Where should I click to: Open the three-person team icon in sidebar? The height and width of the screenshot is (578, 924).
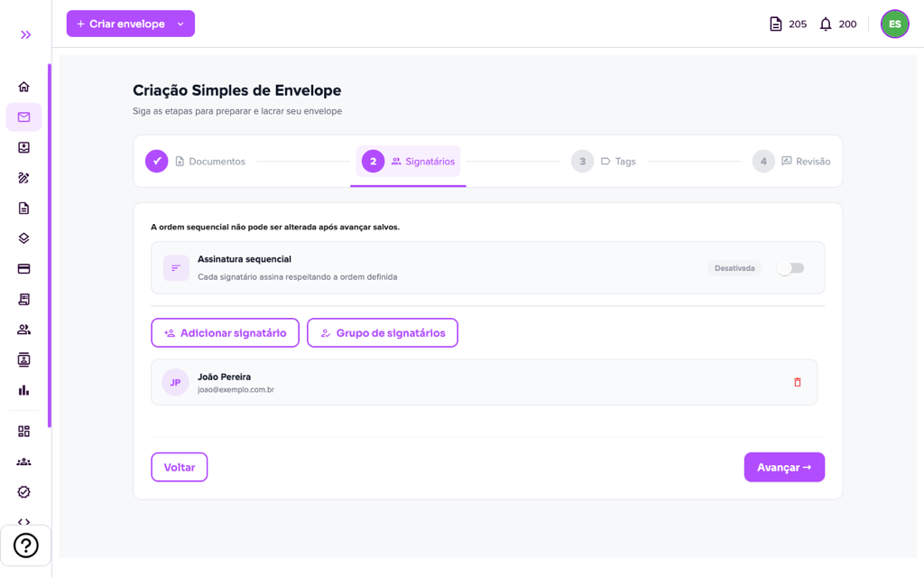click(x=23, y=461)
